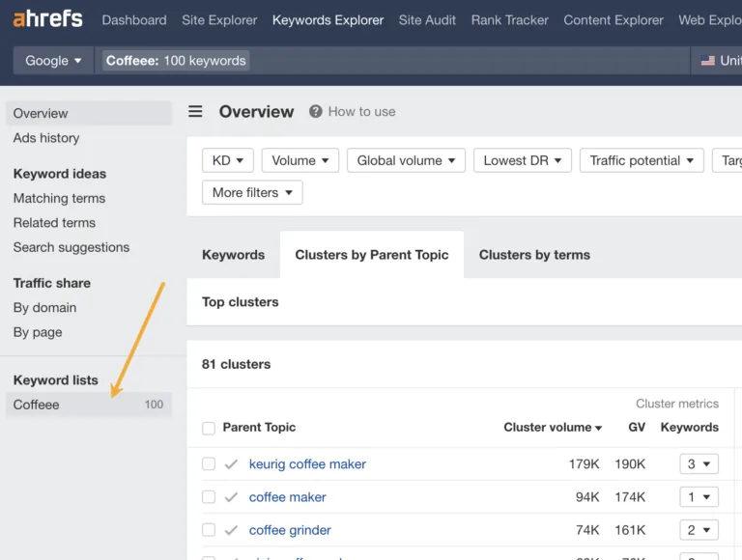Switch to the Keywords tab

pyautogui.click(x=233, y=255)
